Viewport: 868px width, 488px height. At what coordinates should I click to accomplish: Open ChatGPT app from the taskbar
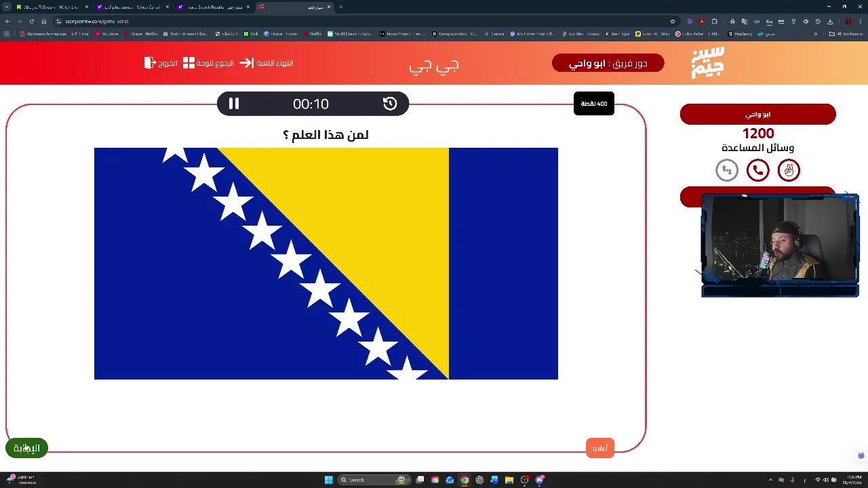click(x=479, y=480)
